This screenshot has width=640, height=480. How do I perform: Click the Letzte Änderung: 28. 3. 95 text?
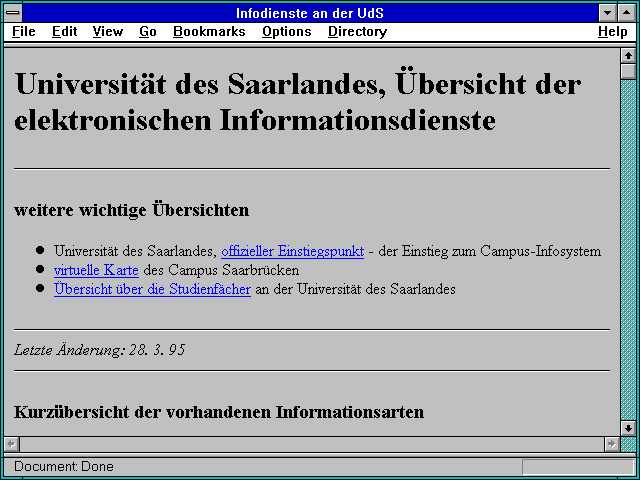[x=100, y=350]
